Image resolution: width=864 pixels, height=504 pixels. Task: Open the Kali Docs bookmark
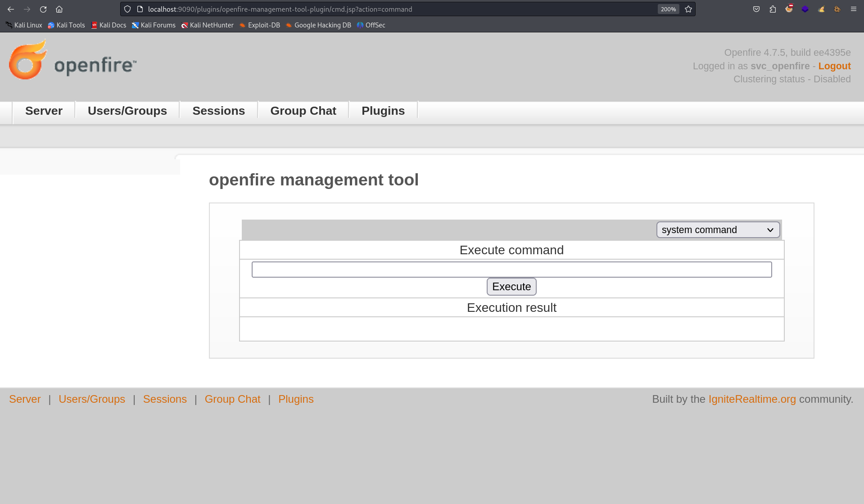pyautogui.click(x=109, y=25)
